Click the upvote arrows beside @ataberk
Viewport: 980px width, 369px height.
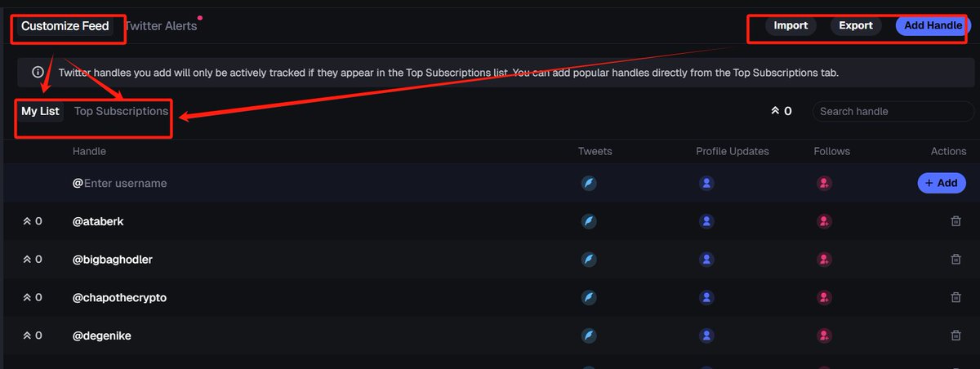tap(27, 221)
